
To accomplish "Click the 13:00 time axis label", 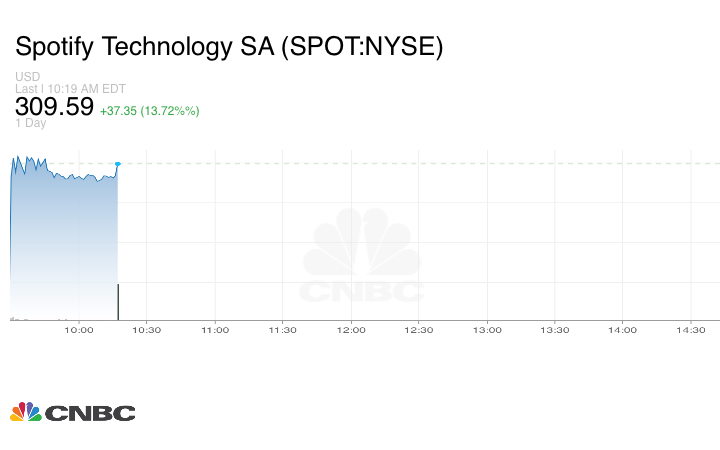I will click(487, 329).
